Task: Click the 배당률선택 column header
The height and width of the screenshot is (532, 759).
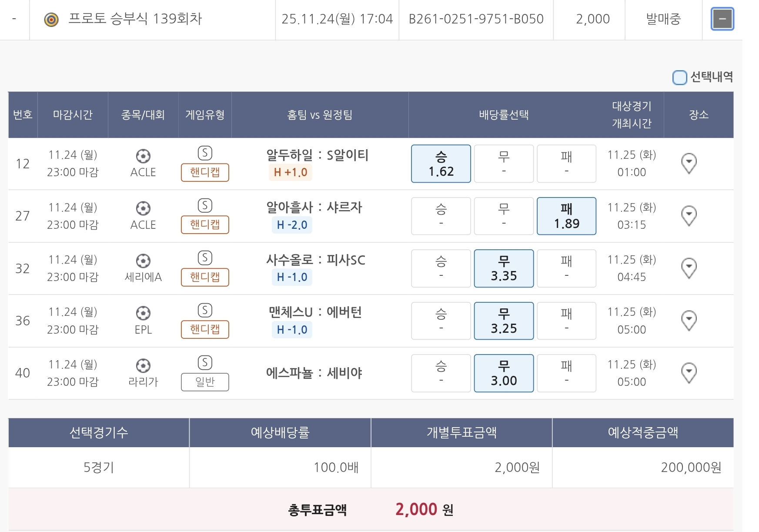Action: (x=504, y=115)
